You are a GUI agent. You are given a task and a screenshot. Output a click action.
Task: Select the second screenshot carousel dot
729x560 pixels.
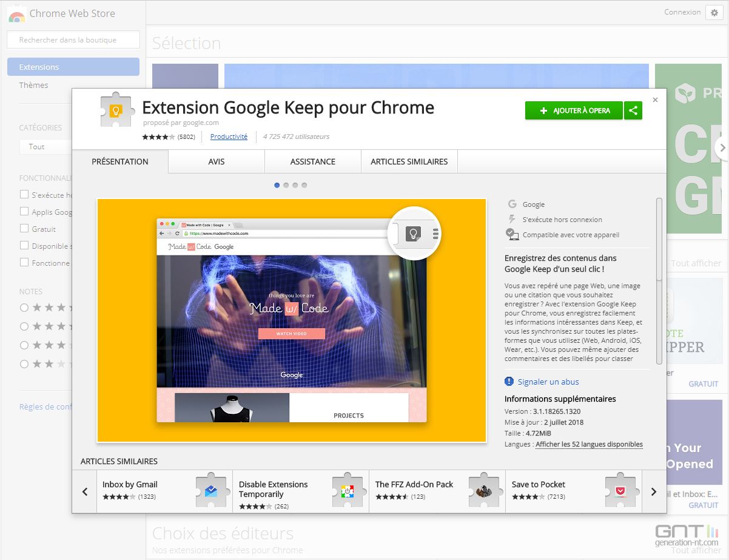click(x=286, y=185)
